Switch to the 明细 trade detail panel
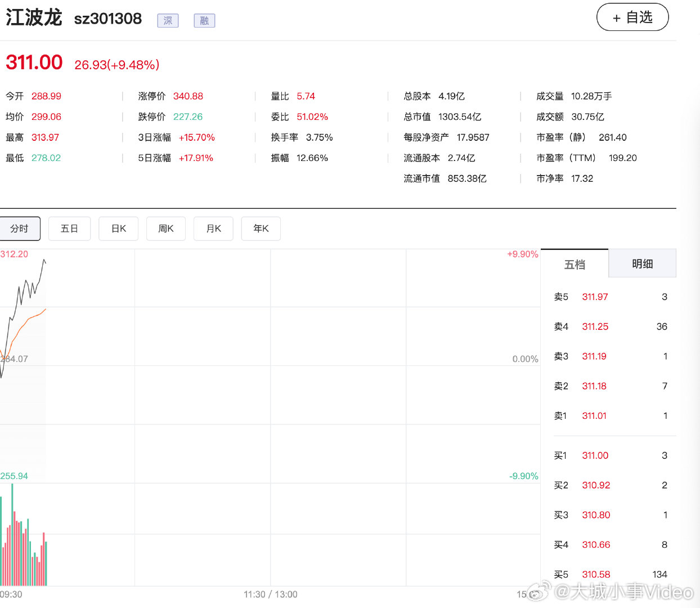This screenshot has width=700, height=608. tap(642, 263)
